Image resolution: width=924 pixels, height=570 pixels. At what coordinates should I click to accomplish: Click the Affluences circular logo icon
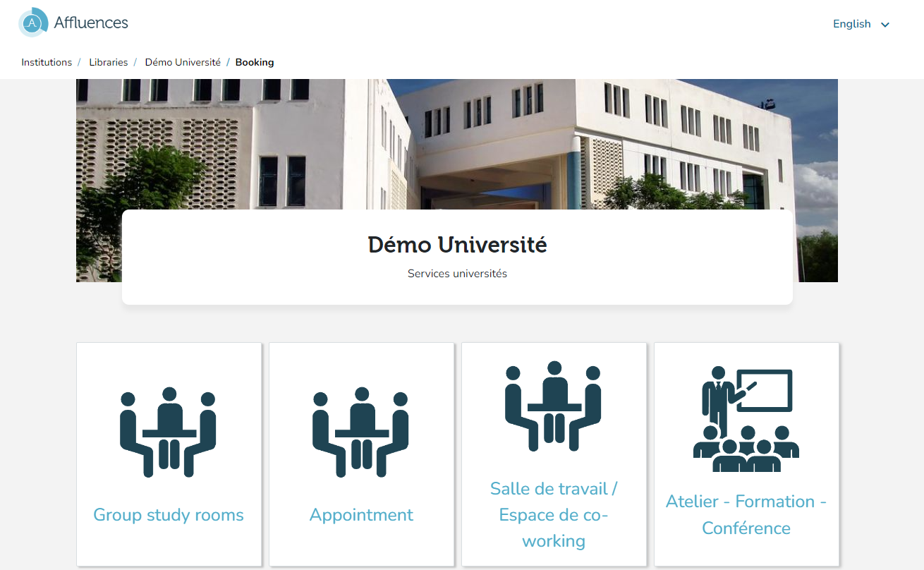pyautogui.click(x=33, y=23)
